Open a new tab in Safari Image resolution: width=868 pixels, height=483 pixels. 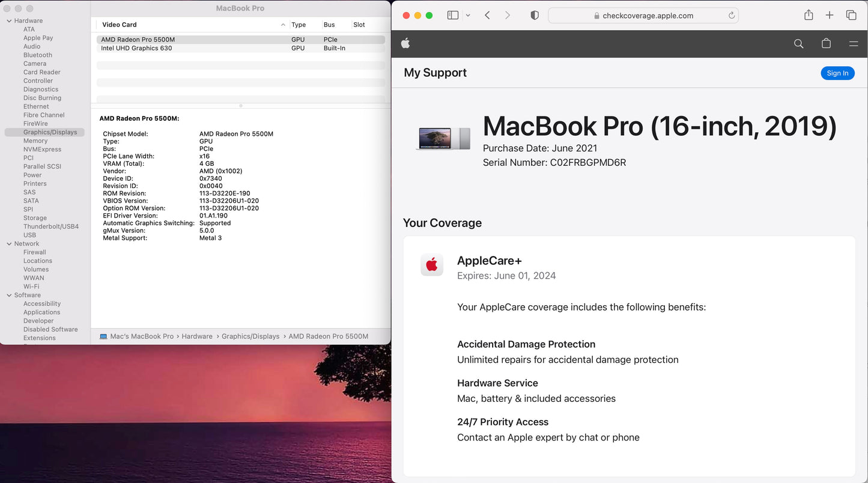pos(830,15)
